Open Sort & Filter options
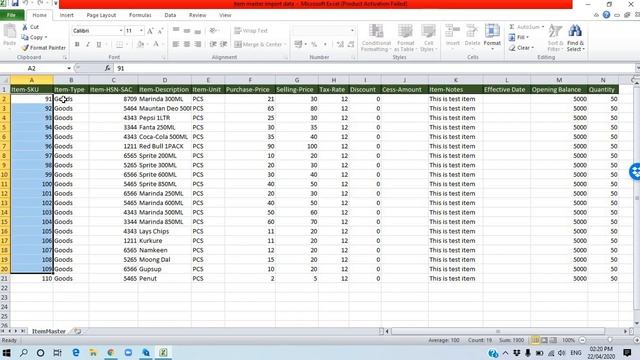The image size is (640, 360). pyautogui.click(x=555, y=38)
